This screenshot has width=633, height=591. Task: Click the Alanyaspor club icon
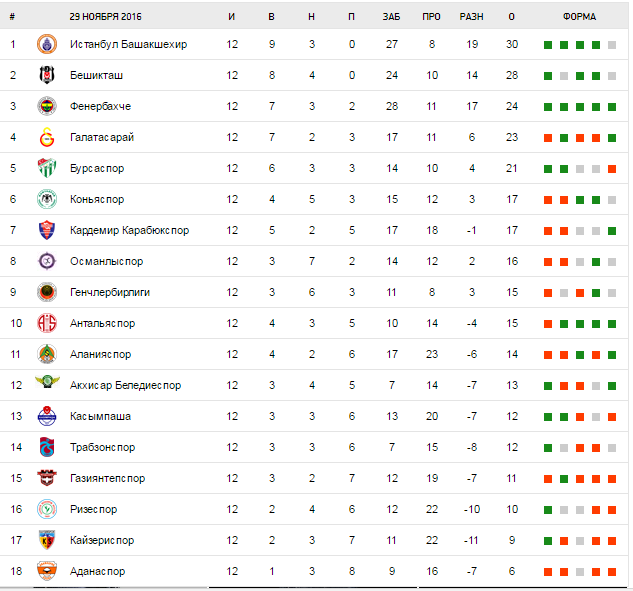coord(47,354)
